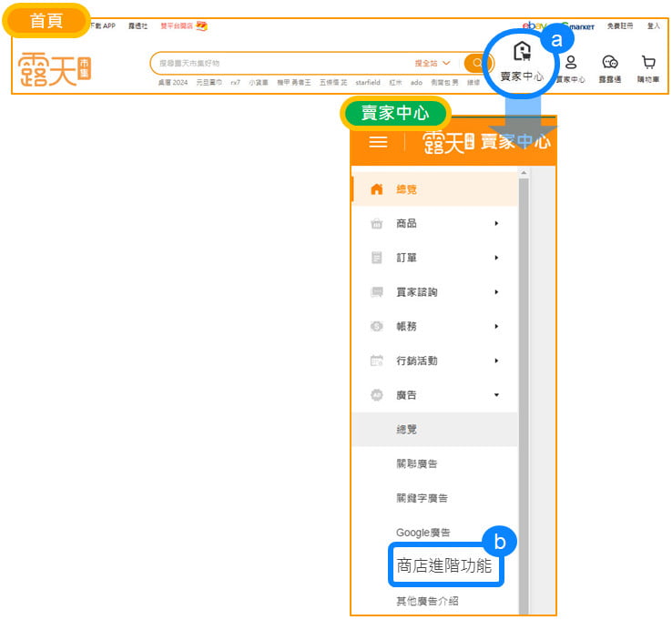Screen dimensions: 672x620
Task: Open the 賣家中心 seller center icon
Action: click(522, 55)
